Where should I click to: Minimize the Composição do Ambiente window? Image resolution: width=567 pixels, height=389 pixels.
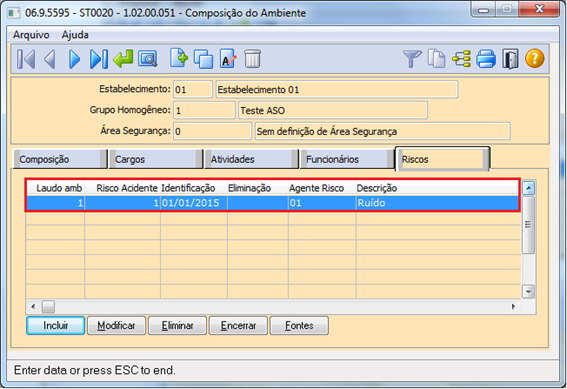[x=483, y=10]
